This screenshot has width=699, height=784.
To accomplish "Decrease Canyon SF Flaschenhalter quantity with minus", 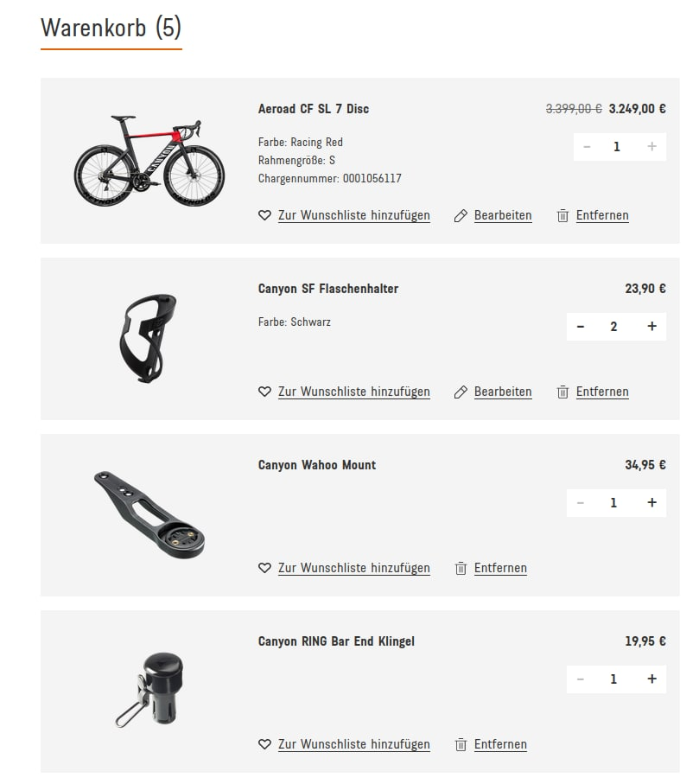I will 581,326.
